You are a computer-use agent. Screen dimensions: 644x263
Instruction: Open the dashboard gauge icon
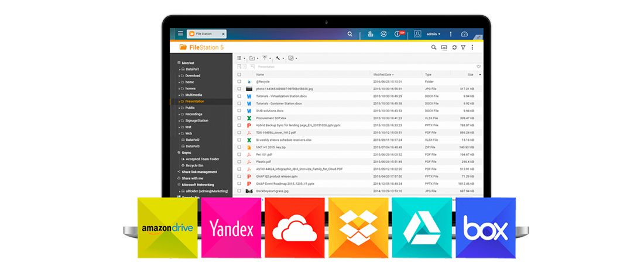pos(465,34)
